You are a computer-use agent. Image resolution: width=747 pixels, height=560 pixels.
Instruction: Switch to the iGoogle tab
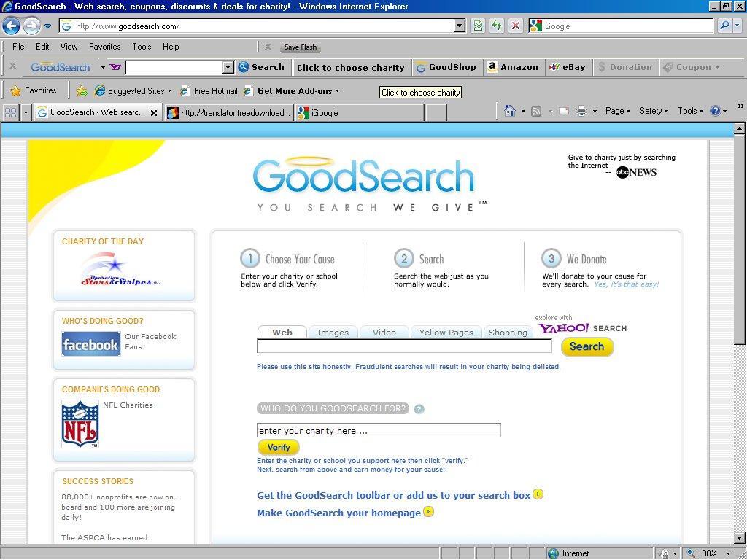pos(359,112)
